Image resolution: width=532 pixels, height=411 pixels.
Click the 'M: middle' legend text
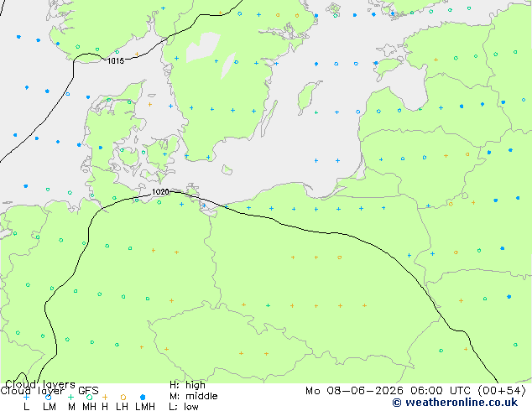coord(194,396)
